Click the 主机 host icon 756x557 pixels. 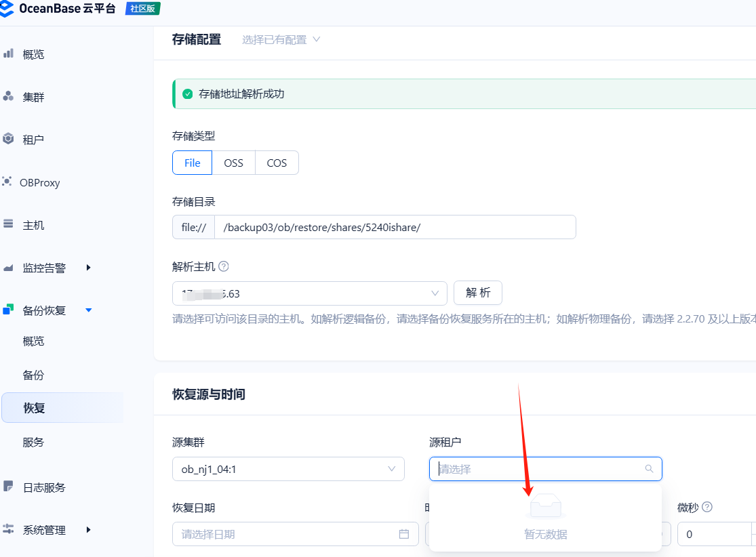[x=8, y=224]
